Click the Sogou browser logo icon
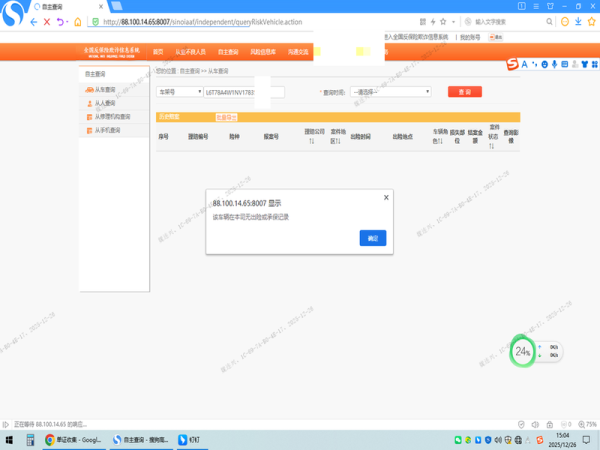This screenshot has height=450, width=600. [x=12, y=17]
